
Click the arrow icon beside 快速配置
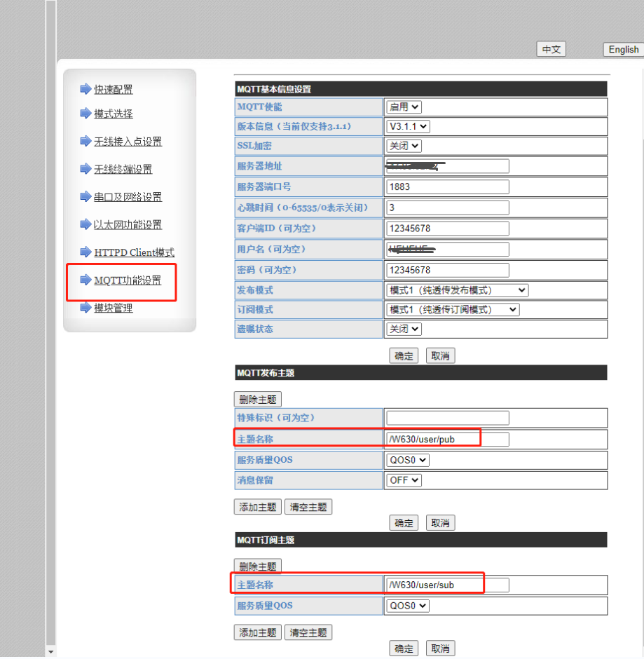coord(85,89)
